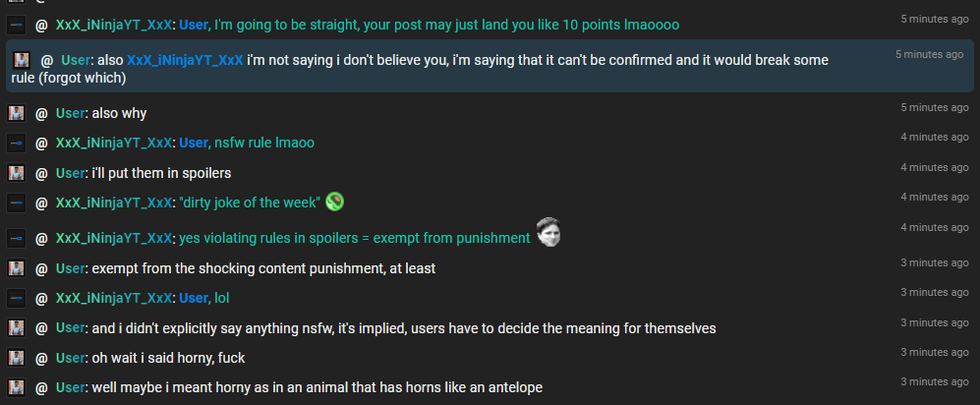Click User avatar beside "i'll put them in spoilers"
Image resolution: width=980 pixels, height=405 pixels.
click(17, 172)
